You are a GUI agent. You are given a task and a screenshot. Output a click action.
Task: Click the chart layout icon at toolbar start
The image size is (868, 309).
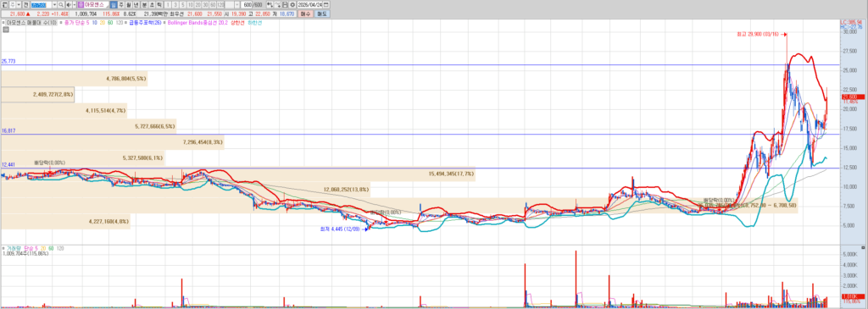click(x=4, y=4)
